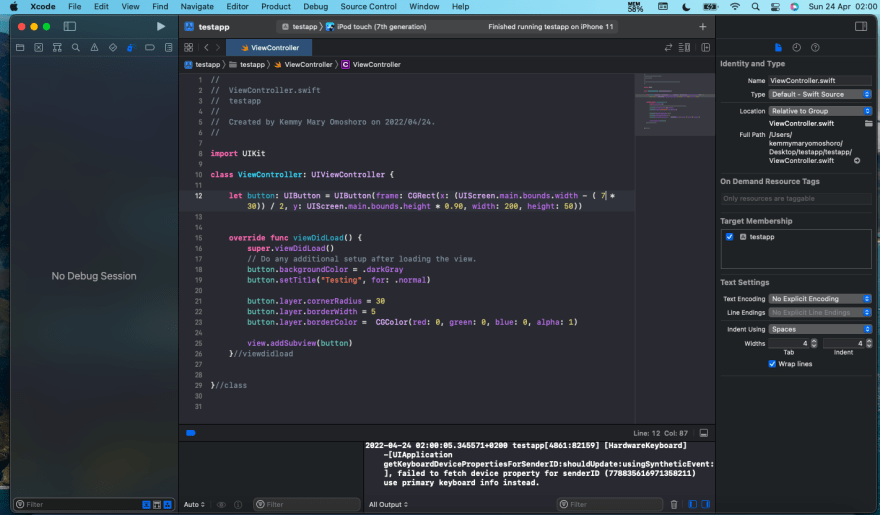
Task: Edit the file Name field
Action: click(820, 81)
